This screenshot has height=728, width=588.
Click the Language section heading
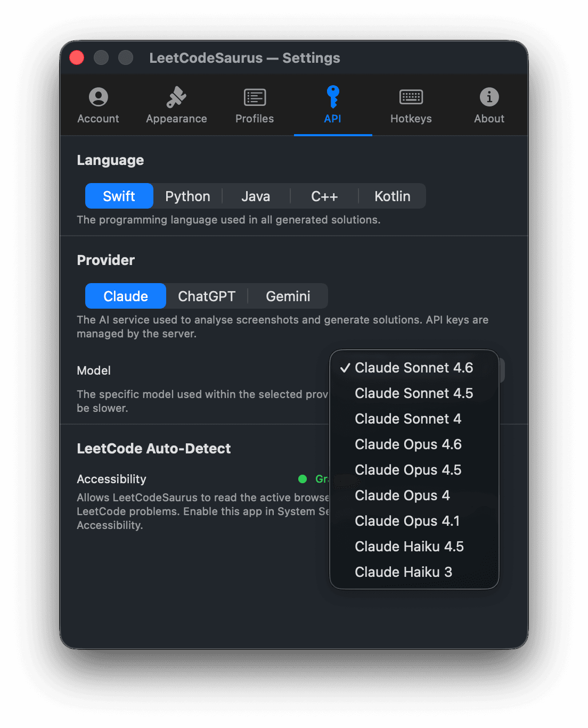pos(110,160)
